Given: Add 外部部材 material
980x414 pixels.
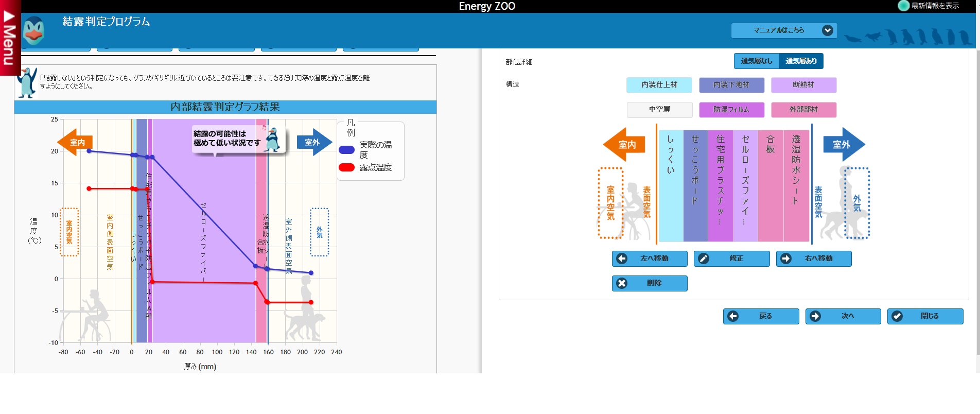Looking at the screenshot, I should 803,110.
